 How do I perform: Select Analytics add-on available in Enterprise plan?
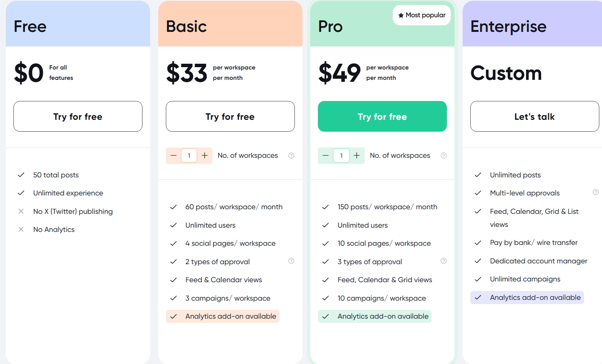(x=535, y=298)
